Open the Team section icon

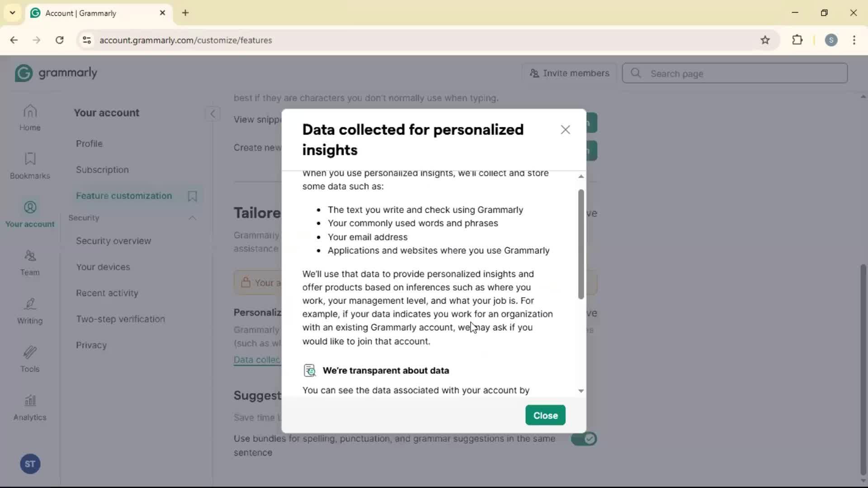pyautogui.click(x=30, y=263)
